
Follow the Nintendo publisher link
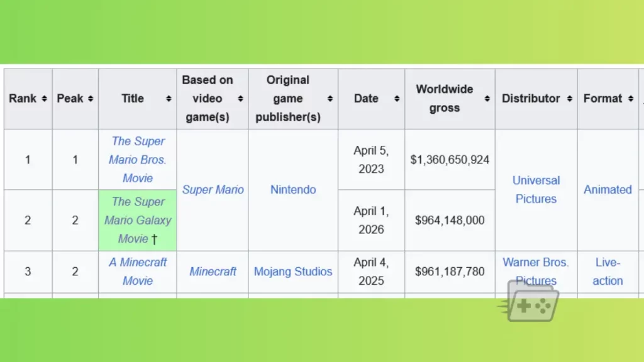[293, 190]
